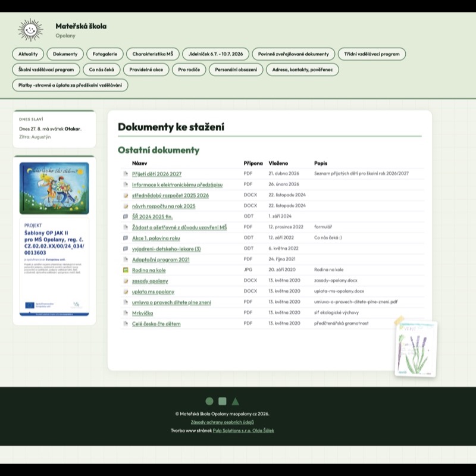
Task: Click the sun logo of Mateřská škola
Action: pos(30,30)
